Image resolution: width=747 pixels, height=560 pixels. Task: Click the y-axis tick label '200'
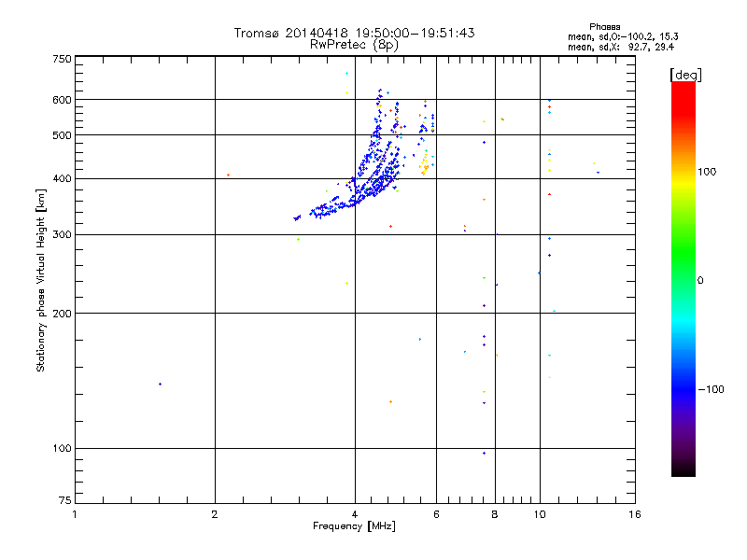[x=62, y=314]
